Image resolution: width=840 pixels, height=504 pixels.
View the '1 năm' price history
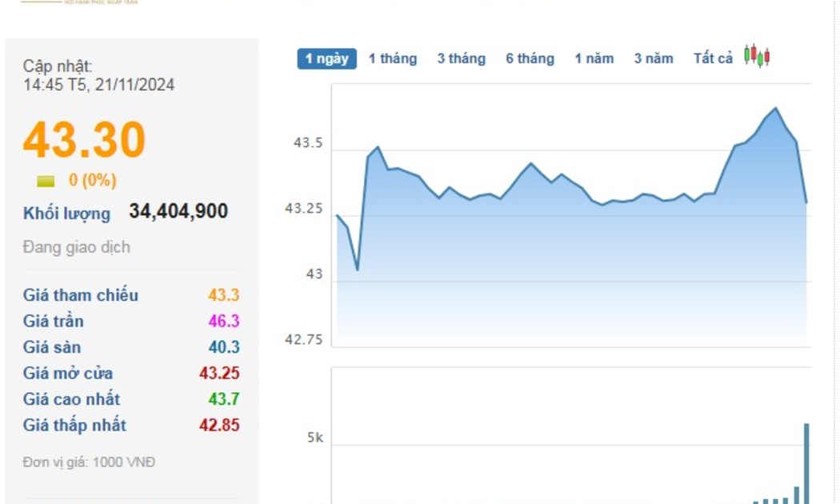pyautogui.click(x=594, y=58)
